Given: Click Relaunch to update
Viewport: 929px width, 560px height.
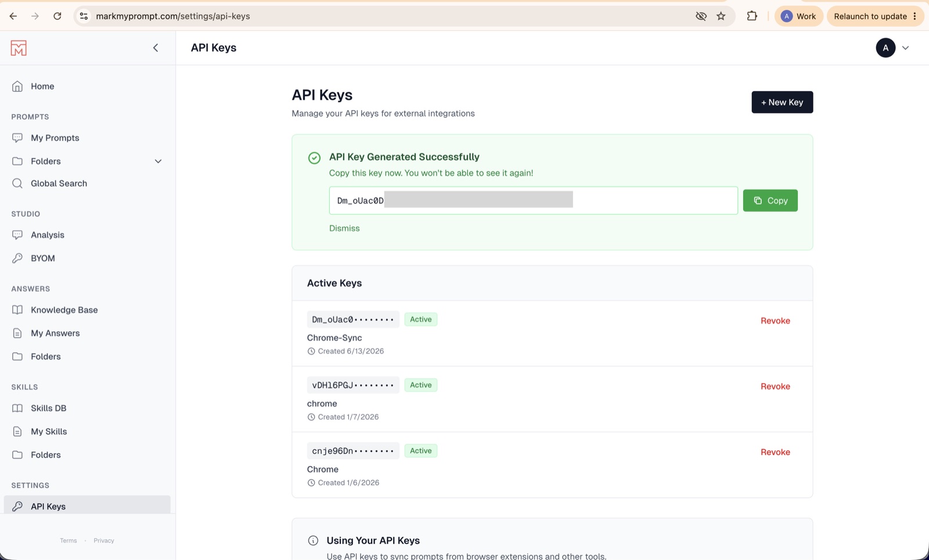Looking at the screenshot, I should tap(870, 16).
